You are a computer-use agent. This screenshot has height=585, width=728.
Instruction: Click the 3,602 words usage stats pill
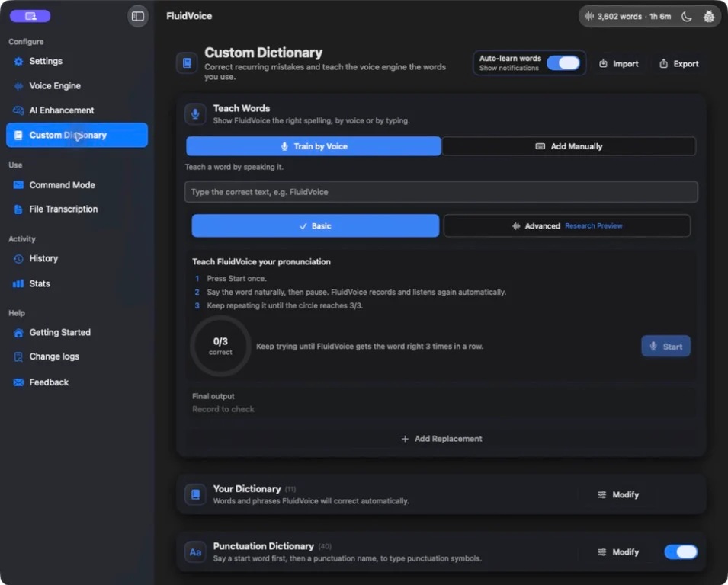pyautogui.click(x=627, y=17)
